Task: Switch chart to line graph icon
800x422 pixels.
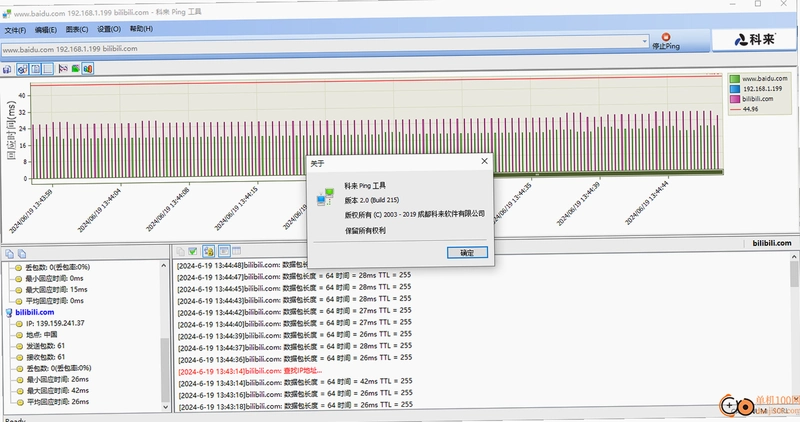Action: [63, 68]
